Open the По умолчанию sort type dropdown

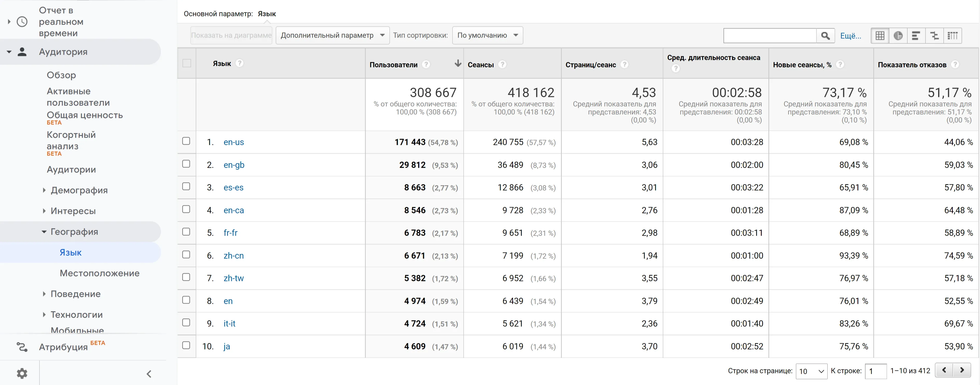[x=488, y=35]
